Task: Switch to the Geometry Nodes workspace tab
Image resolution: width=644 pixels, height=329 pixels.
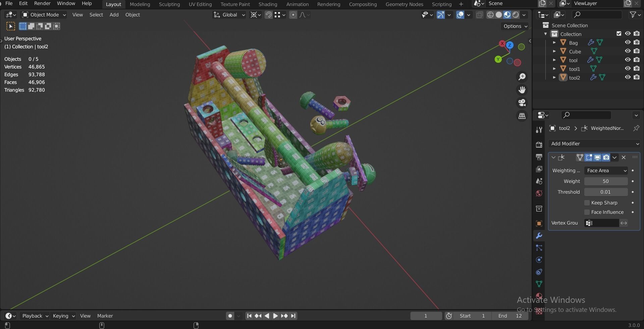Action: click(x=404, y=4)
